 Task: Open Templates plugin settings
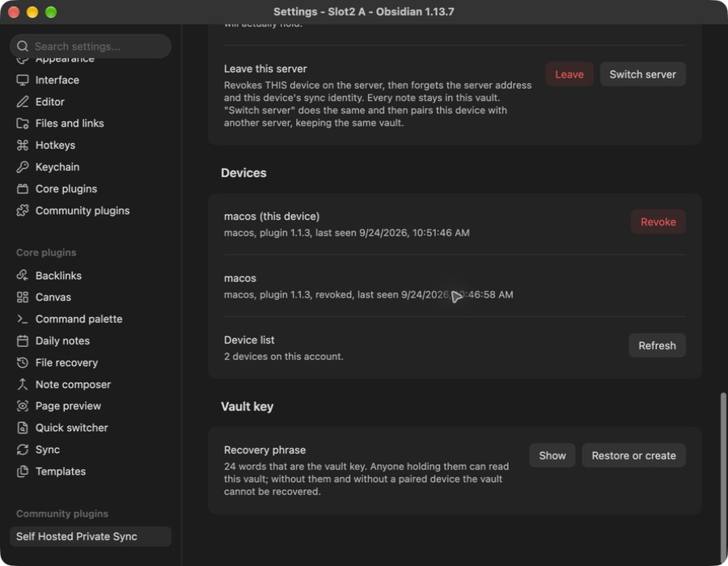coord(91,471)
